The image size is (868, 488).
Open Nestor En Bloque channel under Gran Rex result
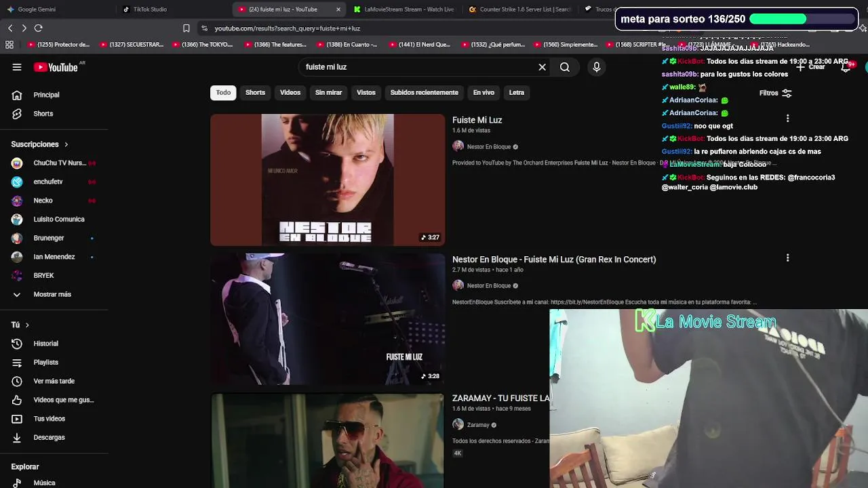point(488,285)
